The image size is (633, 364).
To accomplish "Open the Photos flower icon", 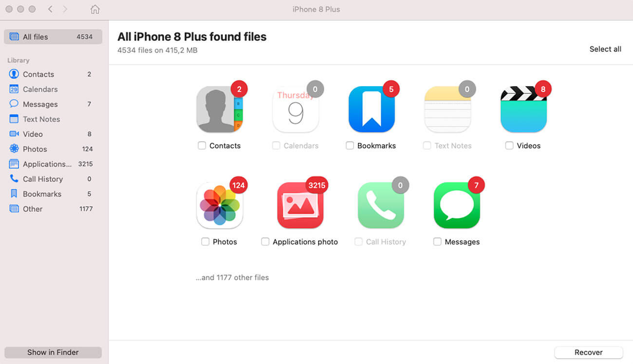I will point(220,206).
